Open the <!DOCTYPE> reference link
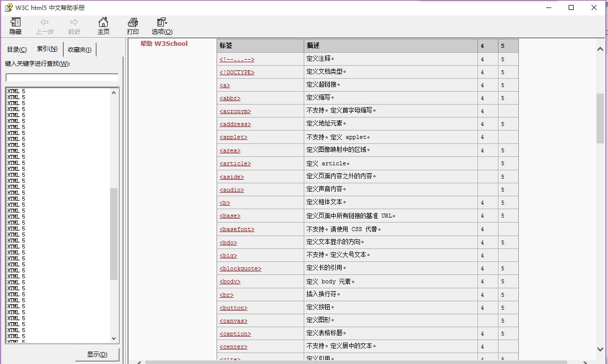Screen dimensions: 608x364 236,72
